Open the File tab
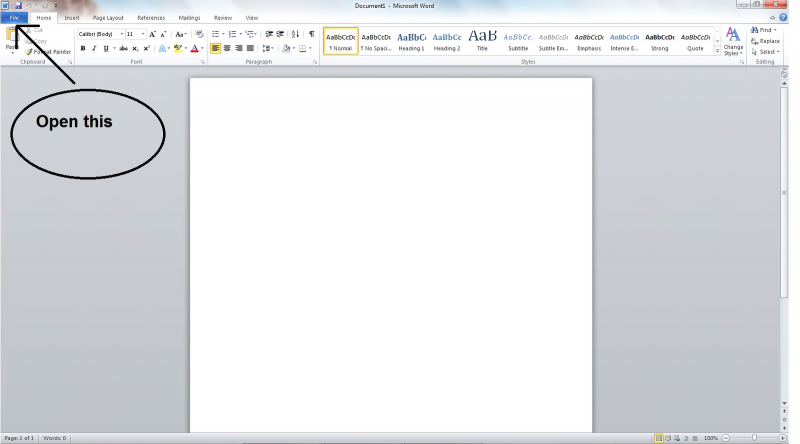 click(14, 18)
